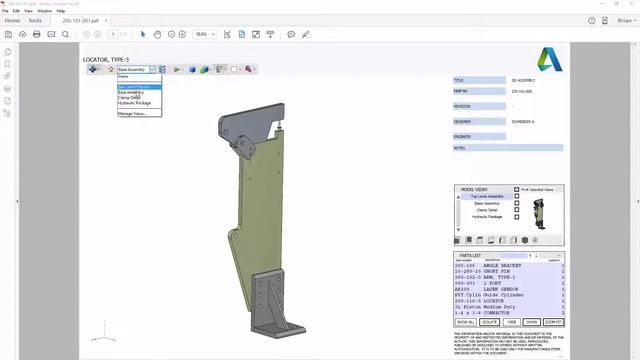Choose Clamp Detail from views list
640x360 pixels.
click(x=139, y=98)
